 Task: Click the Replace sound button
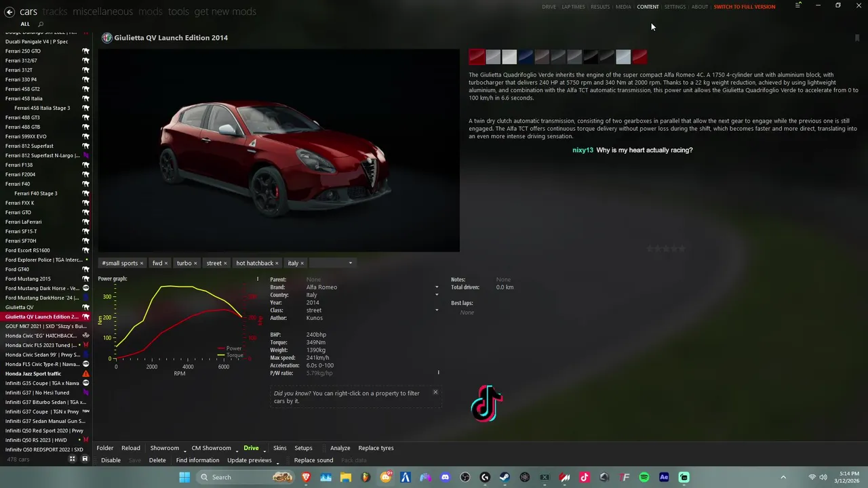(313, 460)
